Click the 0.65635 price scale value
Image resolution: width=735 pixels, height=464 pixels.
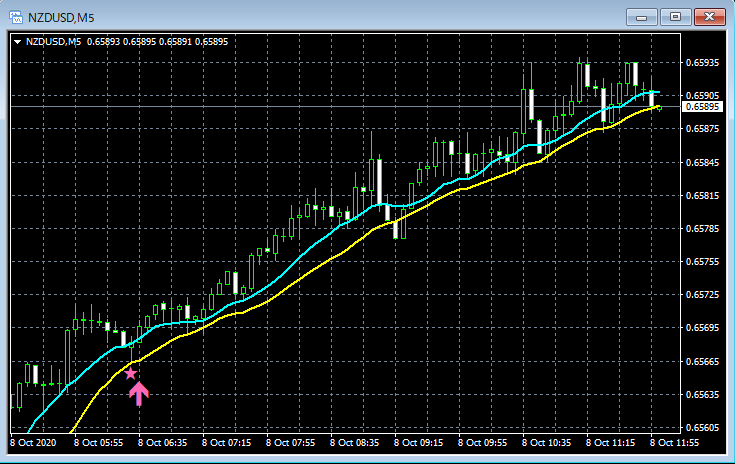point(702,395)
